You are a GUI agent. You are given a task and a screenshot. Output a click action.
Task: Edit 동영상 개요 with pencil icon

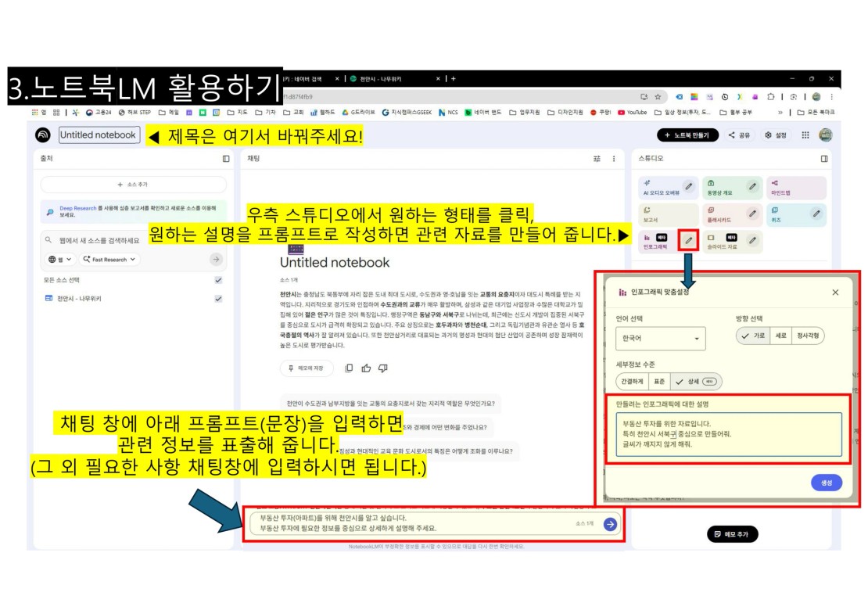[x=752, y=187]
